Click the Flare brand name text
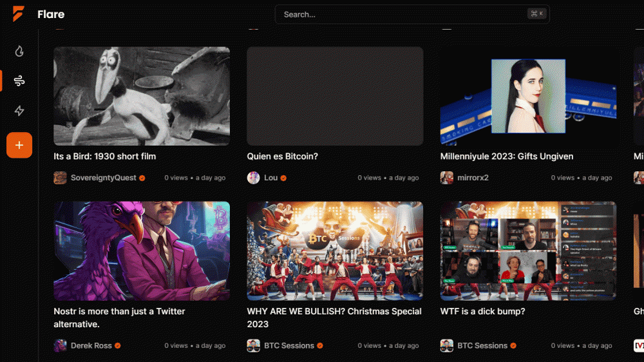The image size is (644, 362). [51, 14]
